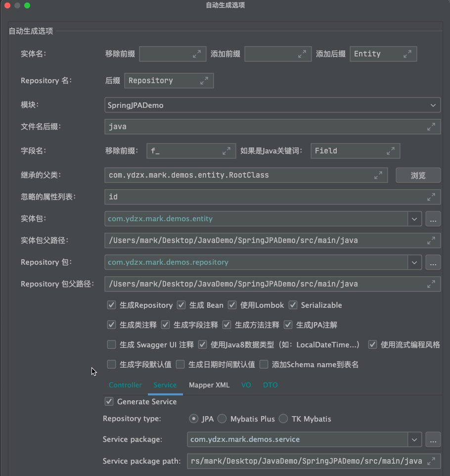
Task: Open expanded editor for 继承的父类 field
Action: coord(379,175)
